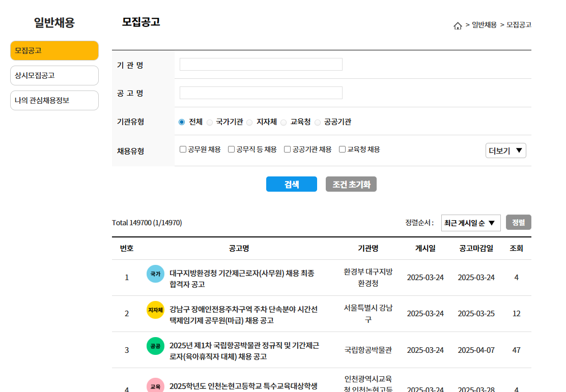
Task: Expand the 더보기 dropdown
Action: [x=505, y=150]
